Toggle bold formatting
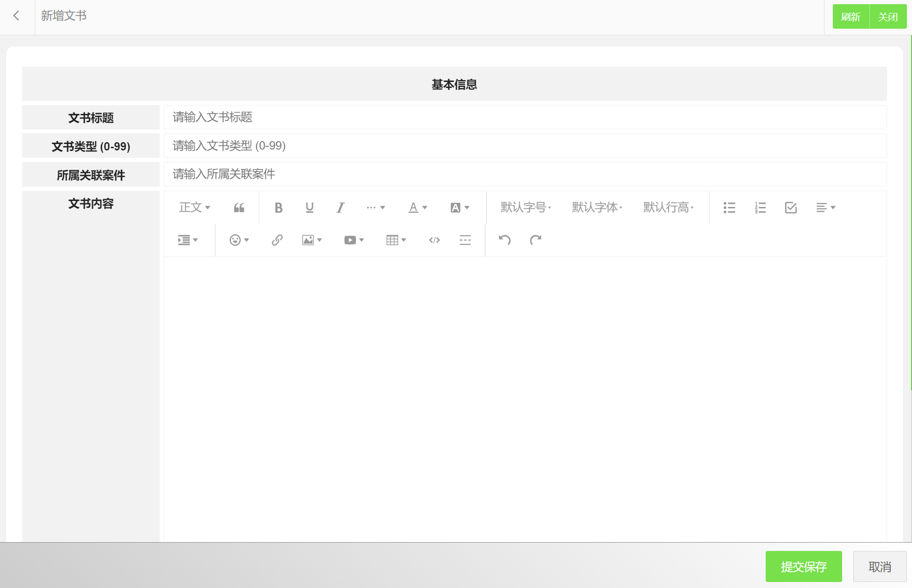Viewport: 912px width, 588px height. (x=278, y=207)
